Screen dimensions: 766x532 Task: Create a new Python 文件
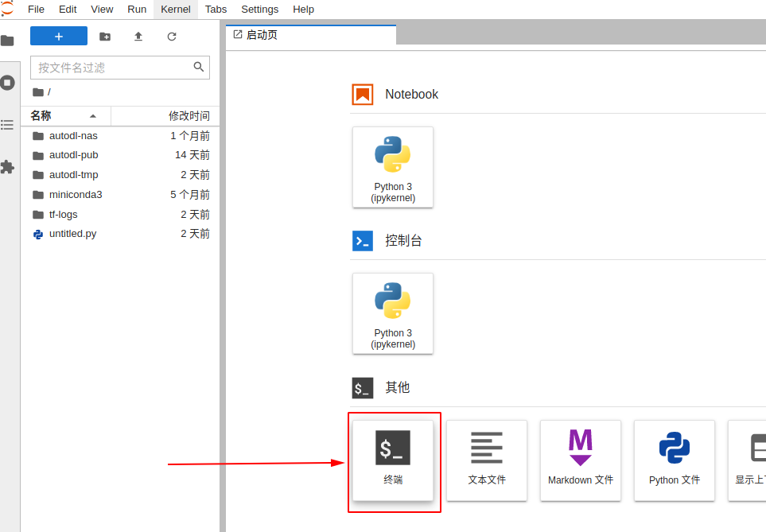[675, 460]
